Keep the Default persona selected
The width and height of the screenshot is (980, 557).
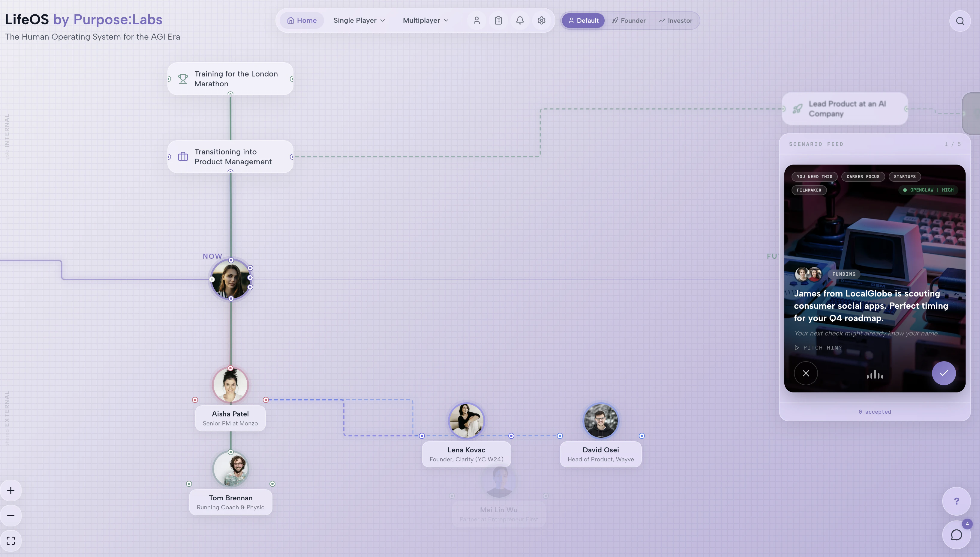pos(583,20)
